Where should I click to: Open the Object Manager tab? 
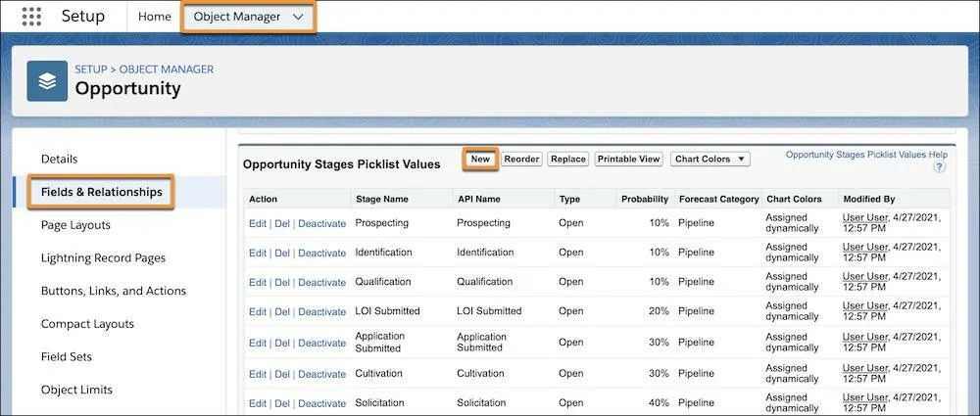click(237, 17)
